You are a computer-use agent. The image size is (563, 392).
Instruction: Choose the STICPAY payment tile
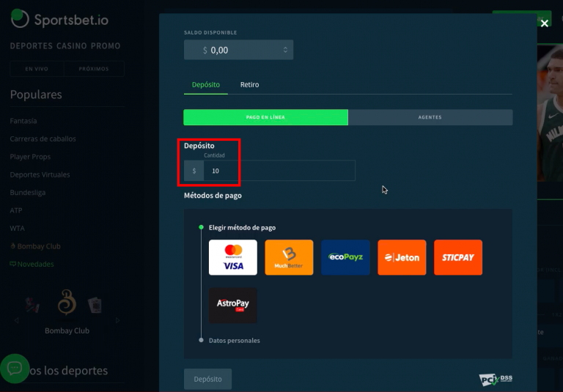(x=457, y=257)
